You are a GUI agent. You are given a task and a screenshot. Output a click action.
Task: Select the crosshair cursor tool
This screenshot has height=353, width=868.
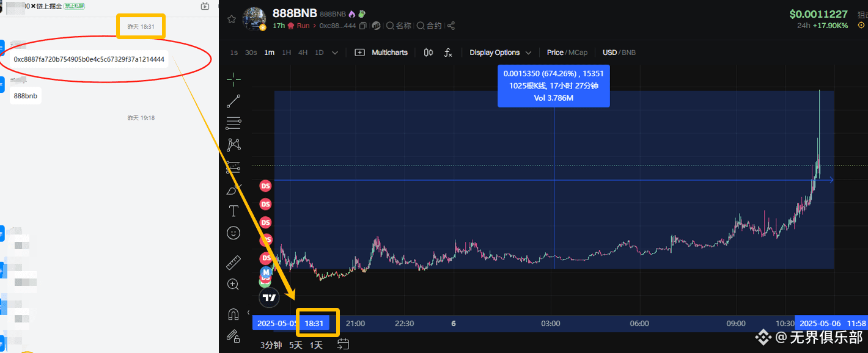coord(234,79)
